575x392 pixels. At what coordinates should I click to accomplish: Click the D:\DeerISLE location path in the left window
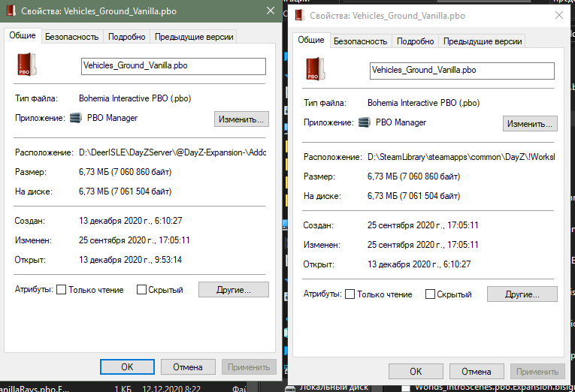coord(172,152)
